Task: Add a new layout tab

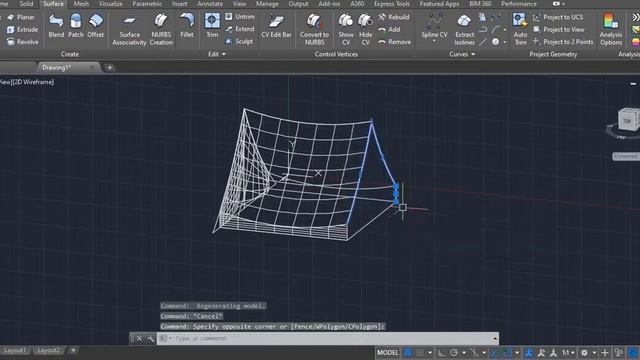Action: pos(73,350)
